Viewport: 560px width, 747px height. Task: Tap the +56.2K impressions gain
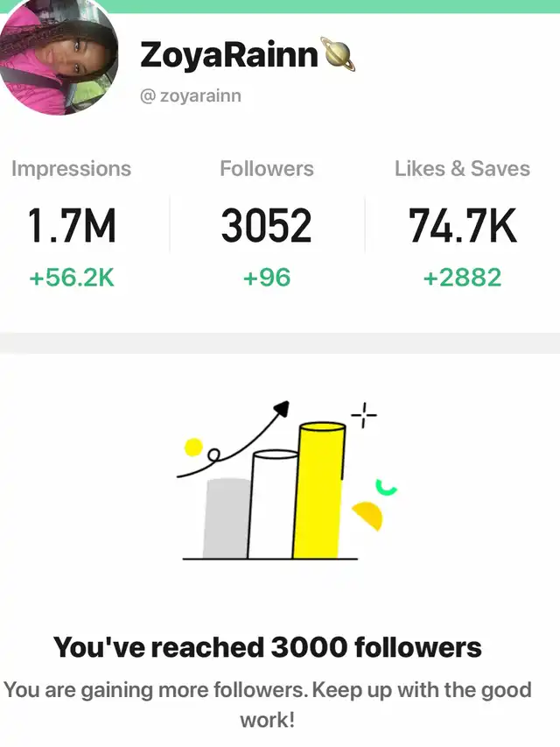pos(72,278)
